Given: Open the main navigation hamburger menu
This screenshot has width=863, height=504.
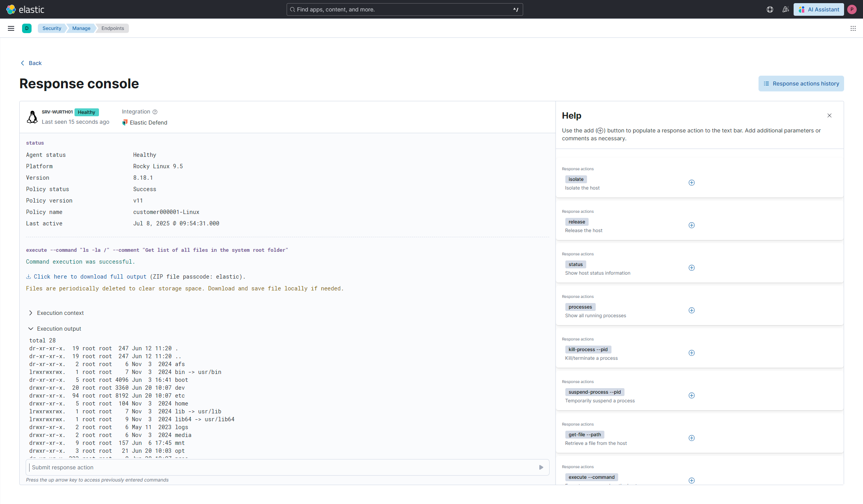Looking at the screenshot, I should [11, 28].
